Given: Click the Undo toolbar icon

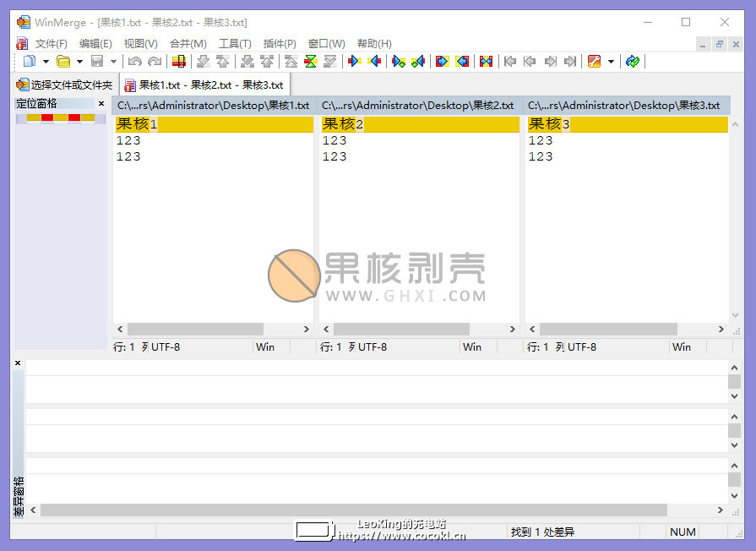Looking at the screenshot, I should (x=135, y=62).
